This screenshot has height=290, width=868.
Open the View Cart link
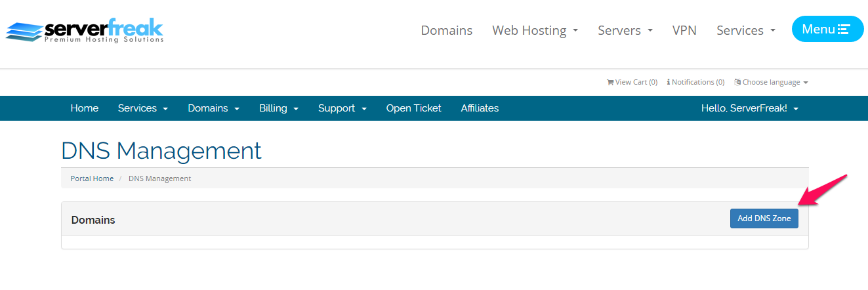point(632,82)
